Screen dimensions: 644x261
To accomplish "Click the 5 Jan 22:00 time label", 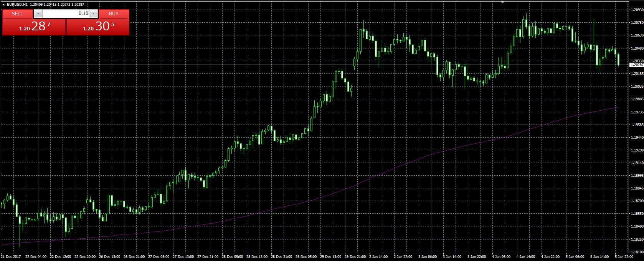I will (624, 257).
